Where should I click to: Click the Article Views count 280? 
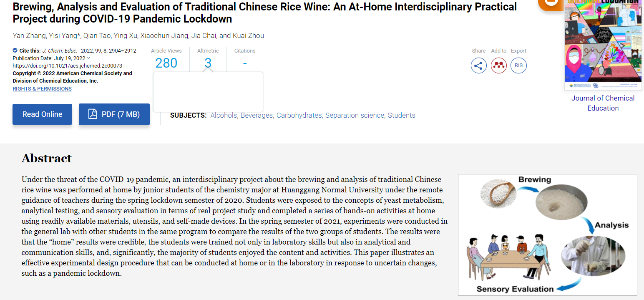pos(166,63)
